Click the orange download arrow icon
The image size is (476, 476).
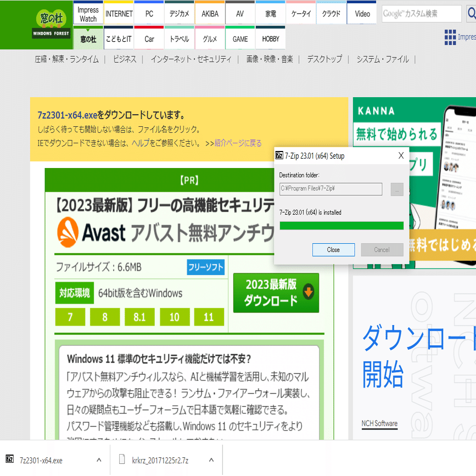pos(309,292)
